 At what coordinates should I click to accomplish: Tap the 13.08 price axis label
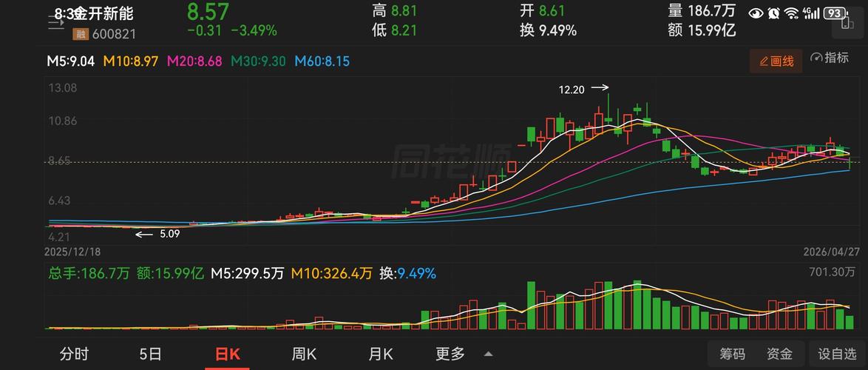click(61, 88)
